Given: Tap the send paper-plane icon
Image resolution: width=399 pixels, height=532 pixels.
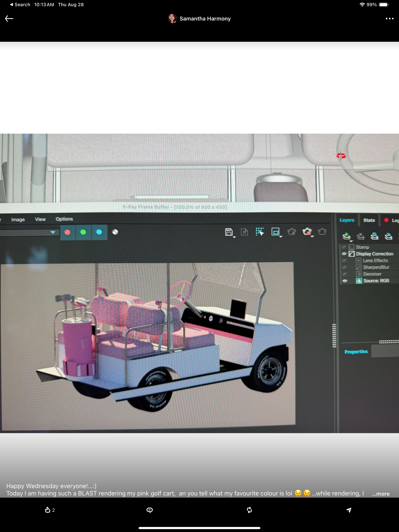Looking at the screenshot, I should 349,510.
